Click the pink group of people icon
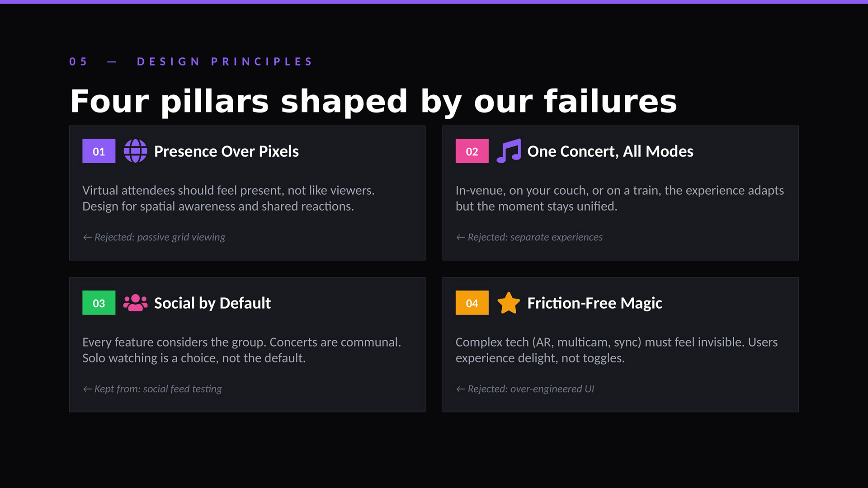The height and width of the screenshot is (488, 868). pos(135,303)
